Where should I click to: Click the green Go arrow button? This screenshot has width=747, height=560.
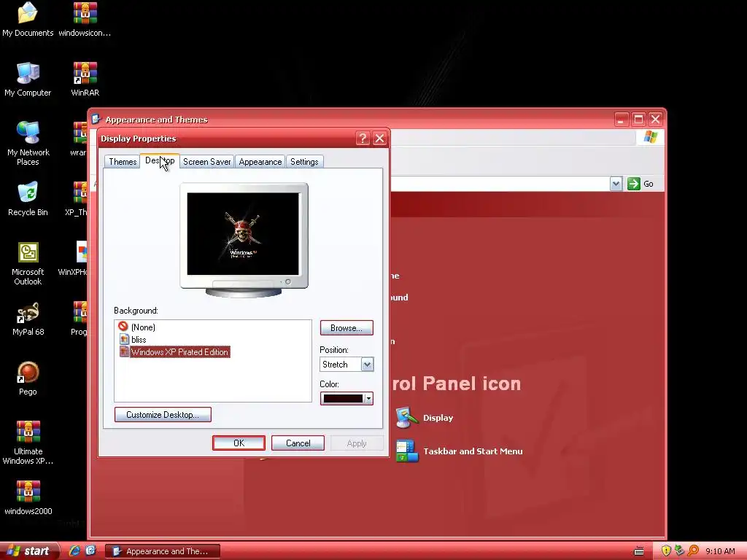click(634, 184)
